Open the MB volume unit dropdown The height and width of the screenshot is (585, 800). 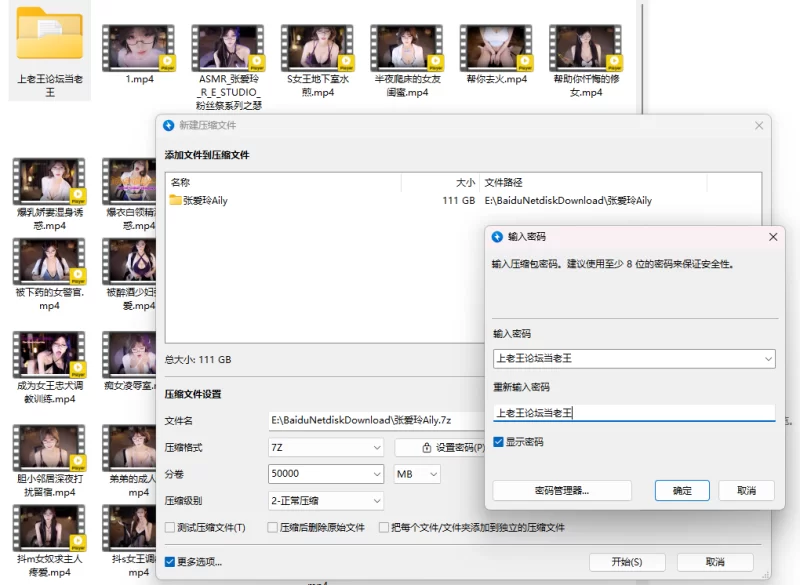pyautogui.click(x=432, y=474)
